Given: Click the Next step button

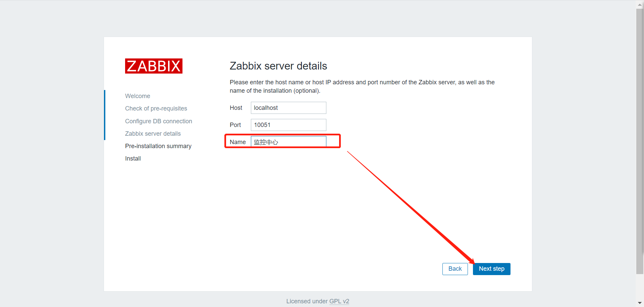Looking at the screenshot, I should click(491, 269).
